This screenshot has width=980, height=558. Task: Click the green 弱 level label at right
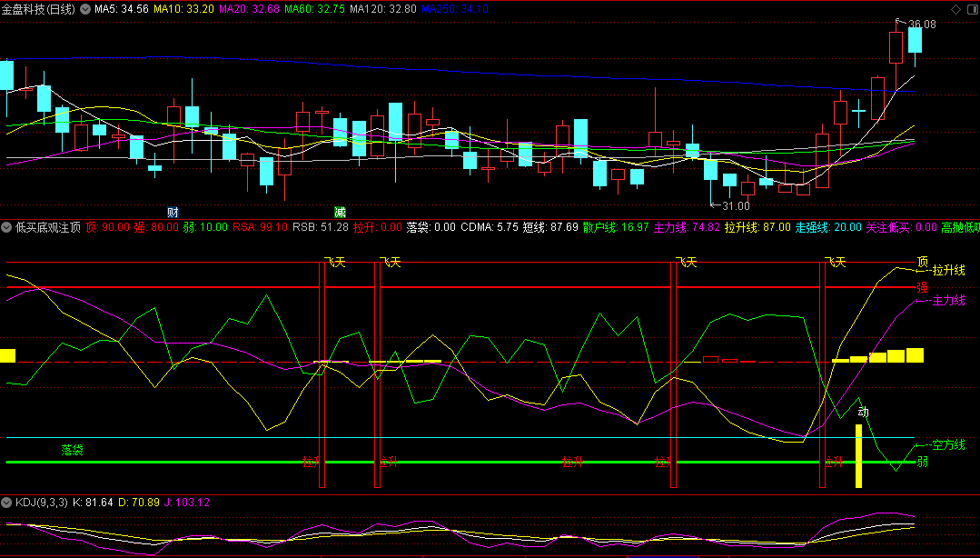coord(923,463)
